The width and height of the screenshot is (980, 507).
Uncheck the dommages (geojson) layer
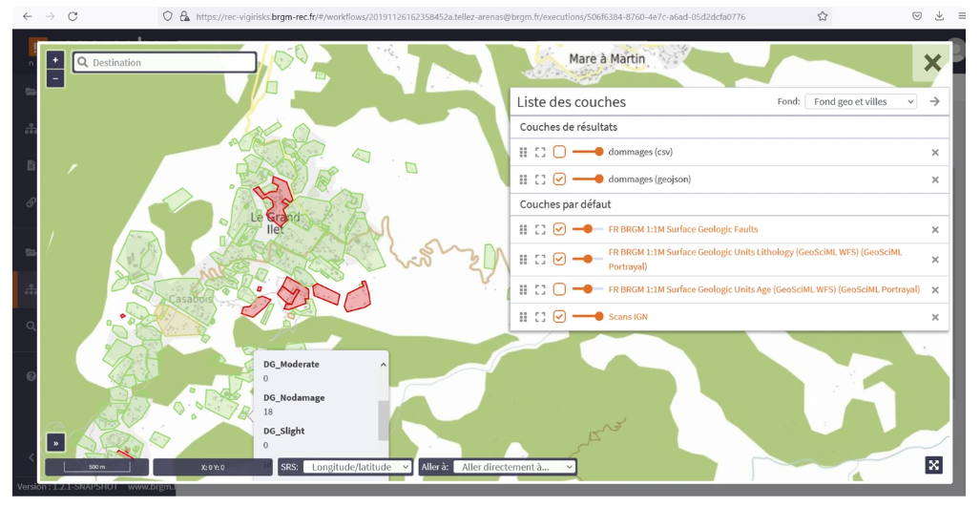[x=559, y=180]
